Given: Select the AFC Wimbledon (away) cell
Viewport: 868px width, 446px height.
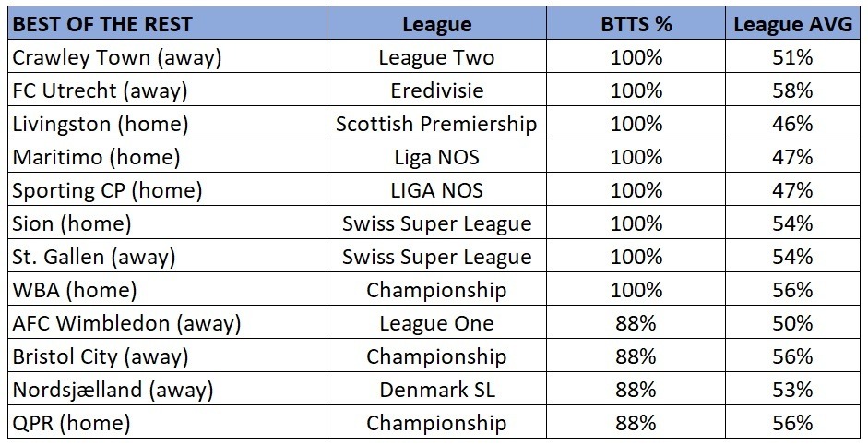Looking at the screenshot, I should (167, 322).
